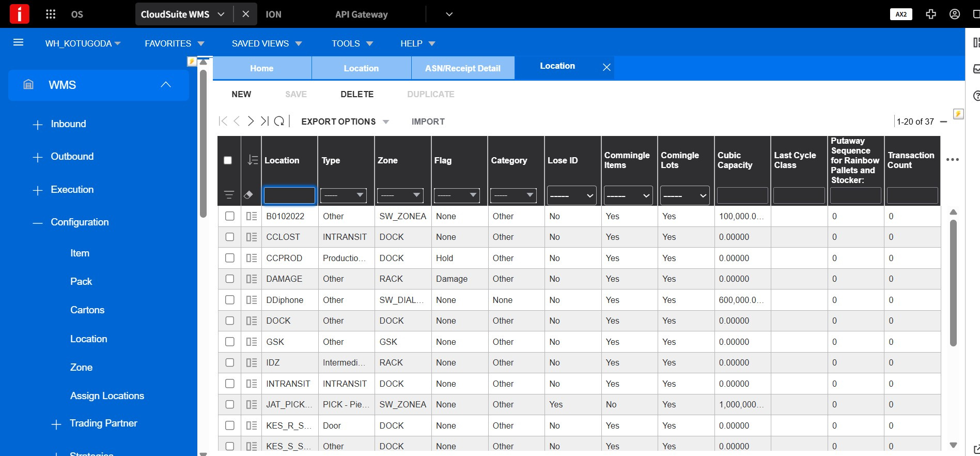
Task: Open the table's three-dot more options
Action: pyautogui.click(x=953, y=160)
